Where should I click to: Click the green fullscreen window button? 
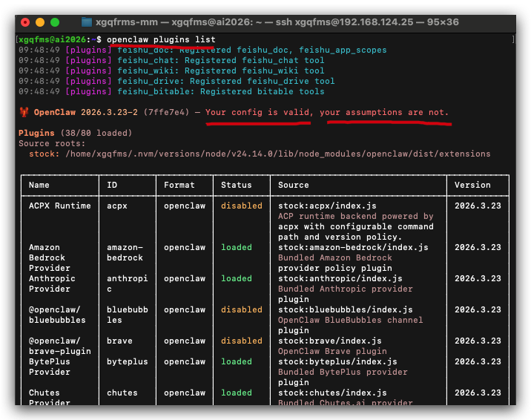55,22
